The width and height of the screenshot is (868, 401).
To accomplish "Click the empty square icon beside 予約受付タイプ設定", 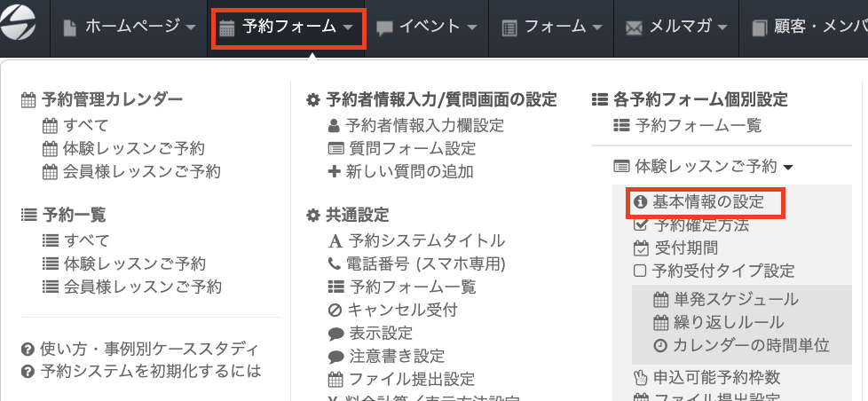I will [640, 271].
